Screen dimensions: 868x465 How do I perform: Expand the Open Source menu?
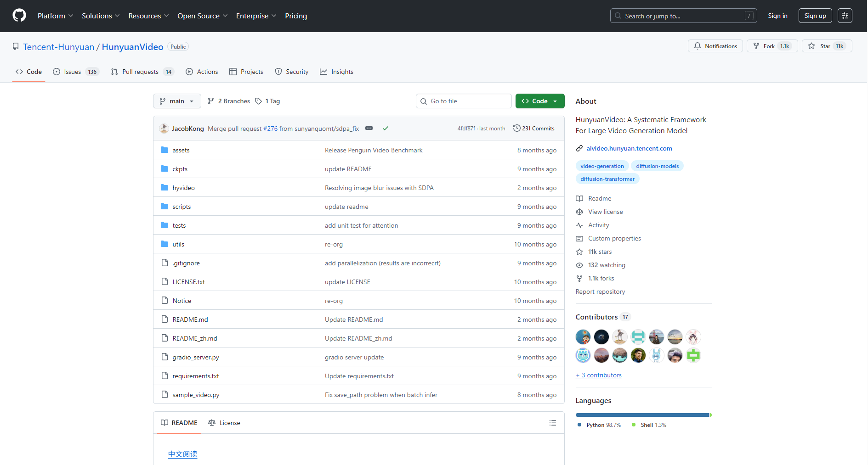202,16
